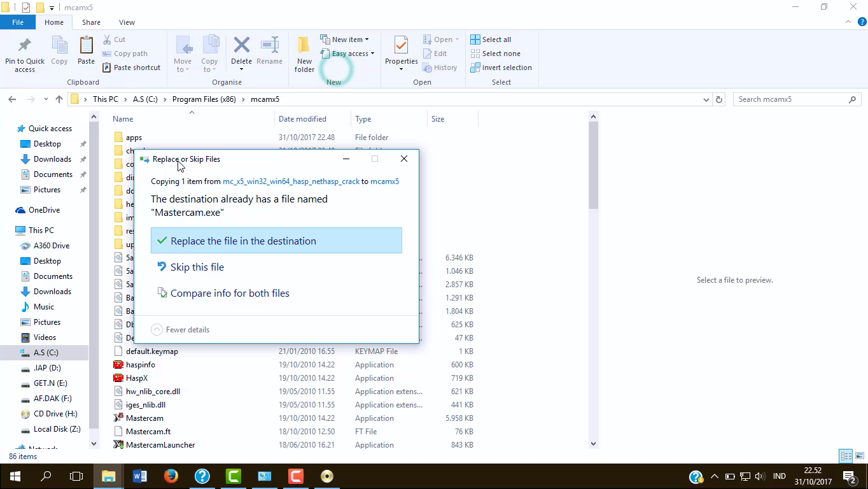Click Select all in the ribbon
This screenshot has width=868, height=489.
tap(491, 39)
